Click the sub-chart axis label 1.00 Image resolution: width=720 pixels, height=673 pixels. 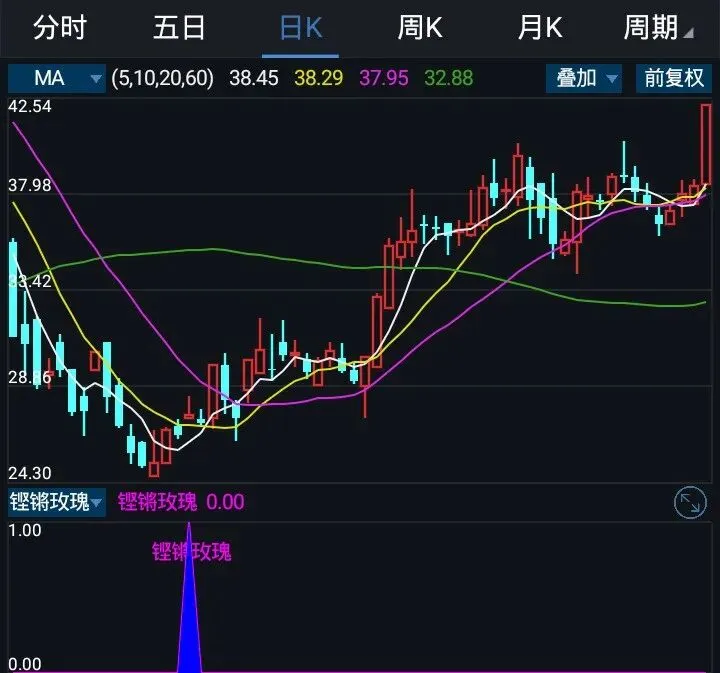point(25,531)
